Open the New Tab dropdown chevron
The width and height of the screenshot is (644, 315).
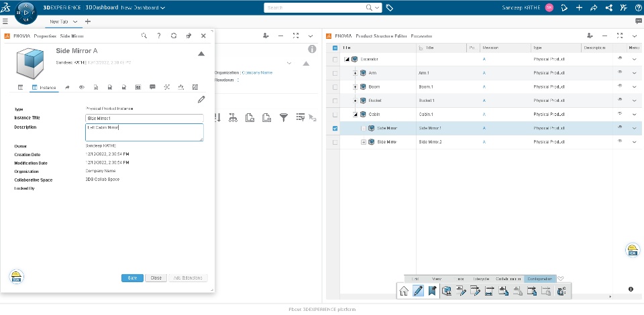(x=75, y=21)
